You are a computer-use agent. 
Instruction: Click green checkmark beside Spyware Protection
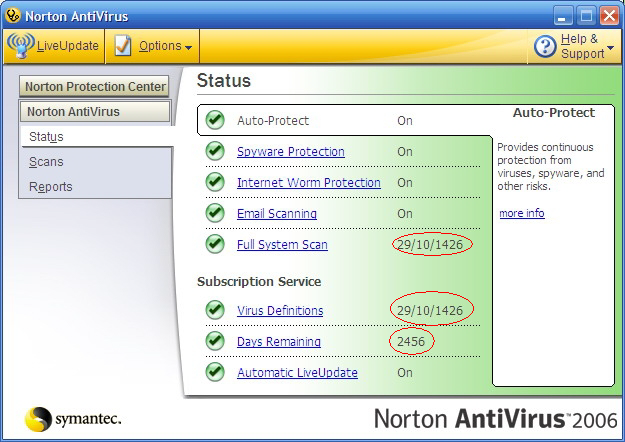point(215,152)
